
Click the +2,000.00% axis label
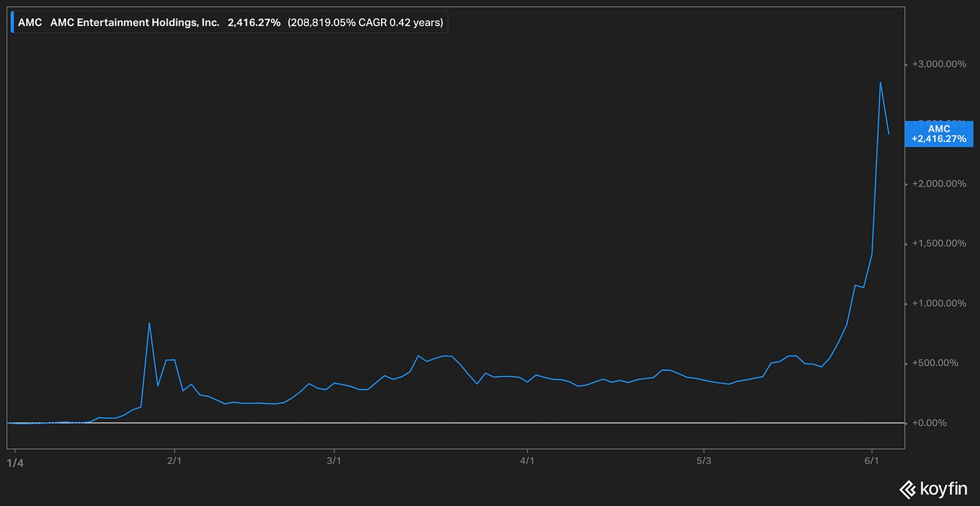point(939,184)
